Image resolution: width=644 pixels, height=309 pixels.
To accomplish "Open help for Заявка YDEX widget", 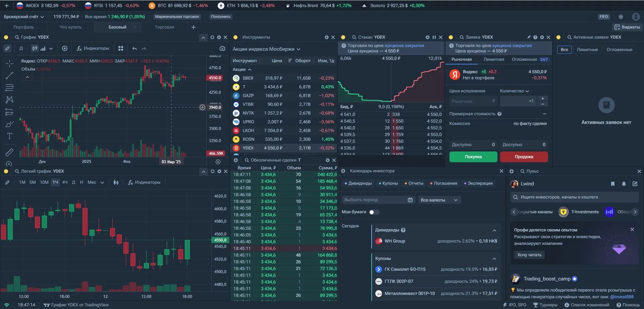I will 535,37.
